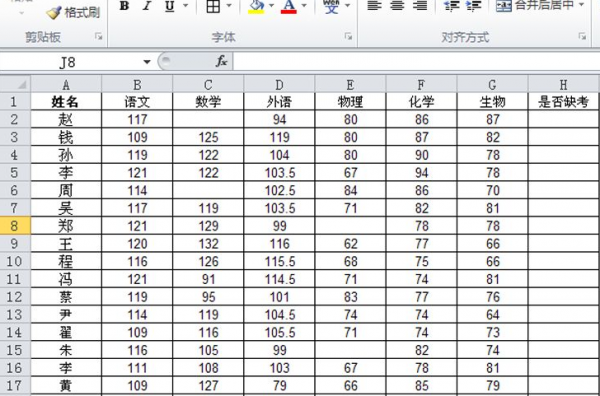
Task: Toggle bold formatting
Action: 124,6
